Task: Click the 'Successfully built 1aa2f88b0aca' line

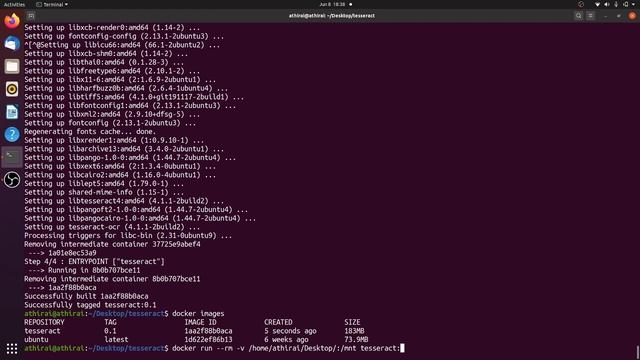Action: (x=86, y=296)
